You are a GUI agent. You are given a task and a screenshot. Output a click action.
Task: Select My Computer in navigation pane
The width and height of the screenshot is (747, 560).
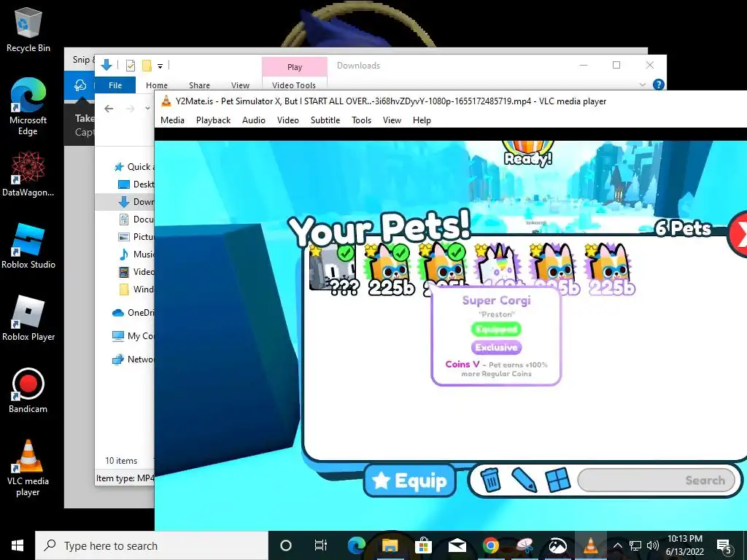[133, 335]
